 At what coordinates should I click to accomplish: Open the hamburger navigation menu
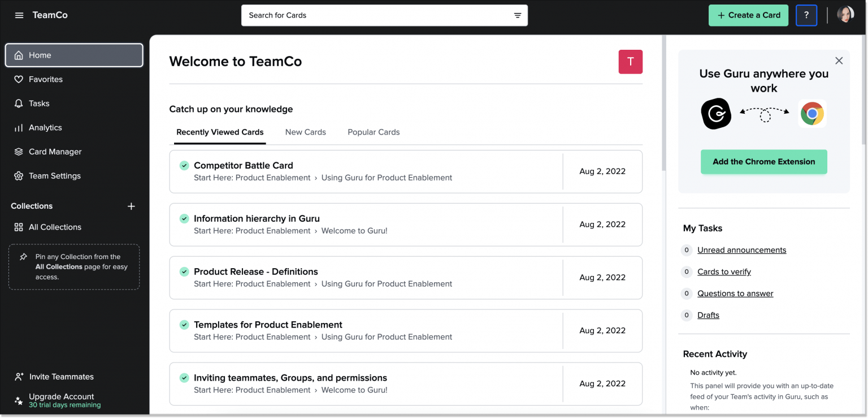(19, 15)
